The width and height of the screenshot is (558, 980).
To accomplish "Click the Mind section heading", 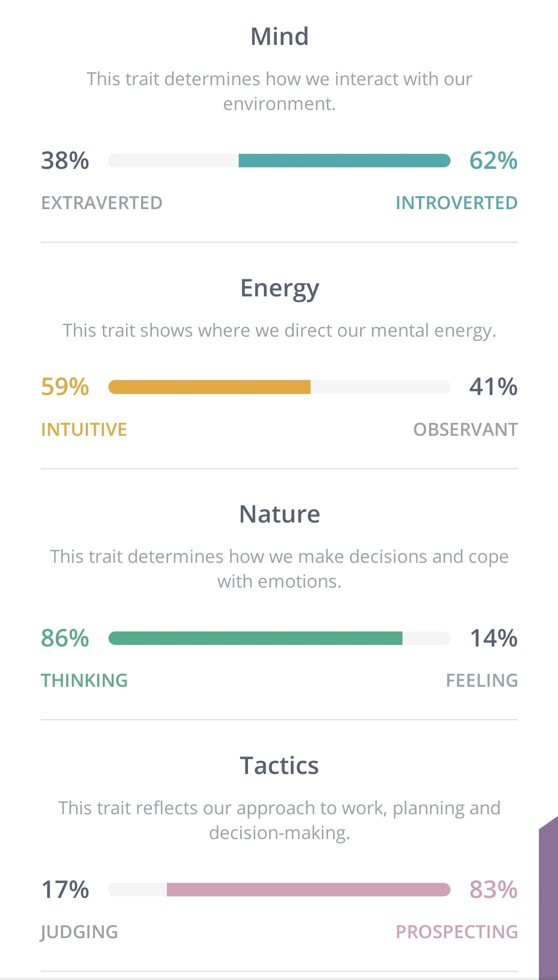I will (x=280, y=37).
